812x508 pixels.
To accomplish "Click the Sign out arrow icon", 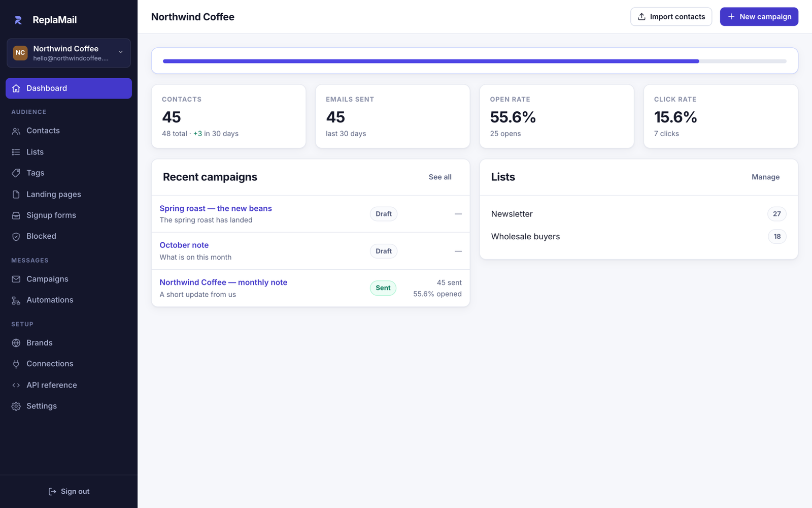I will pos(52,492).
